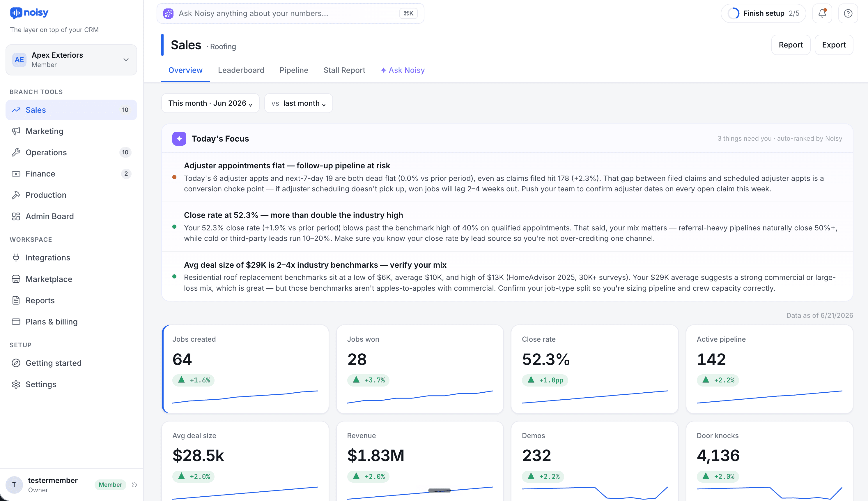This screenshot has height=501, width=868.
Task: Open the This month Jun 2026 dropdown
Action: [x=210, y=103]
